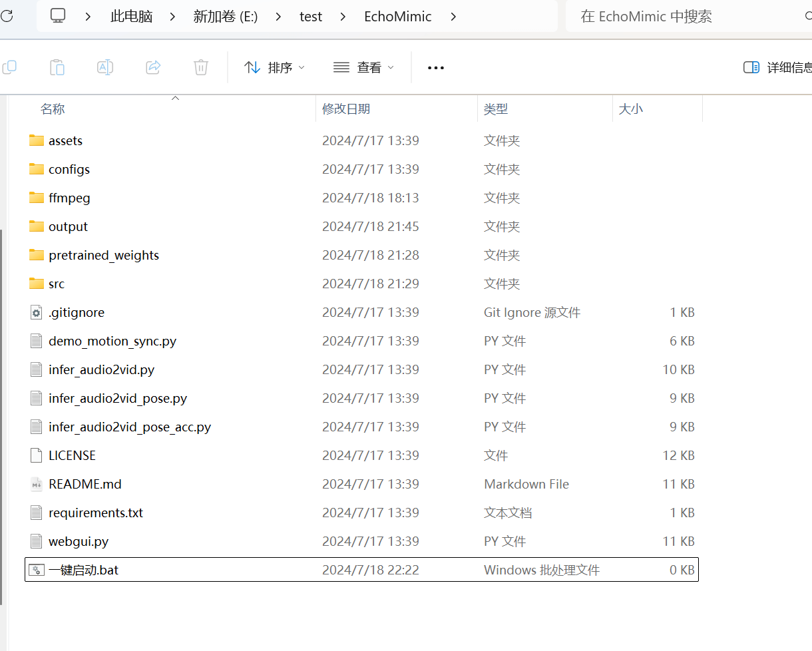Select the output folder icon
Screen dimensions: 812x651
(37, 226)
